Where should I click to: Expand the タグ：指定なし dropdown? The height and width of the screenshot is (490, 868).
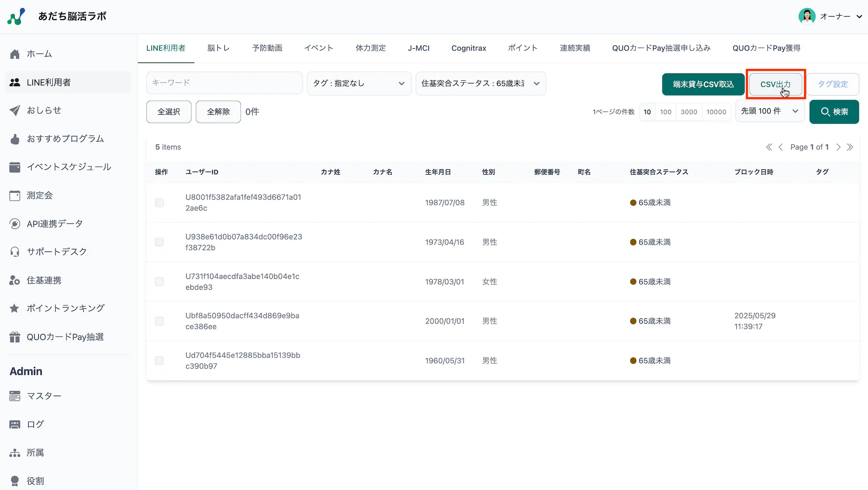(359, 83)
